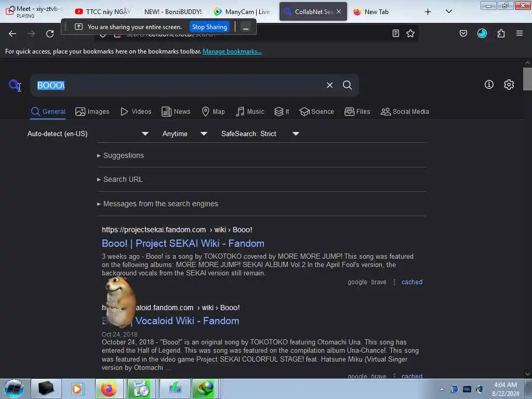Image resolution: width=532 pixels, height=399 pixels.
Task: Open a new tab with the plus icon
Action: click(428, 12)
